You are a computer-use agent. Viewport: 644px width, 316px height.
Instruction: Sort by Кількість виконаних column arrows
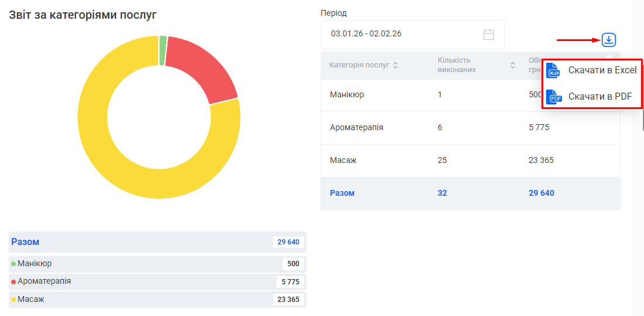pos(512,65)
